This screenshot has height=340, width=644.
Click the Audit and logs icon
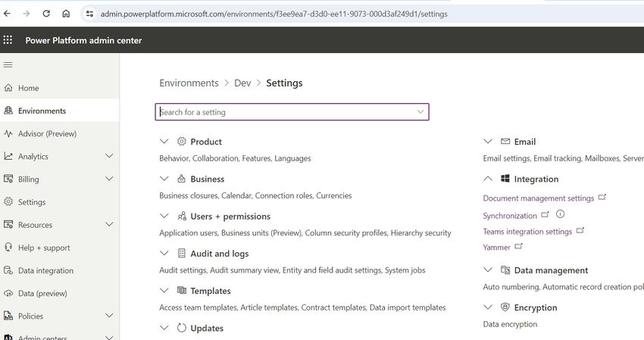click(x=182, y=254)
